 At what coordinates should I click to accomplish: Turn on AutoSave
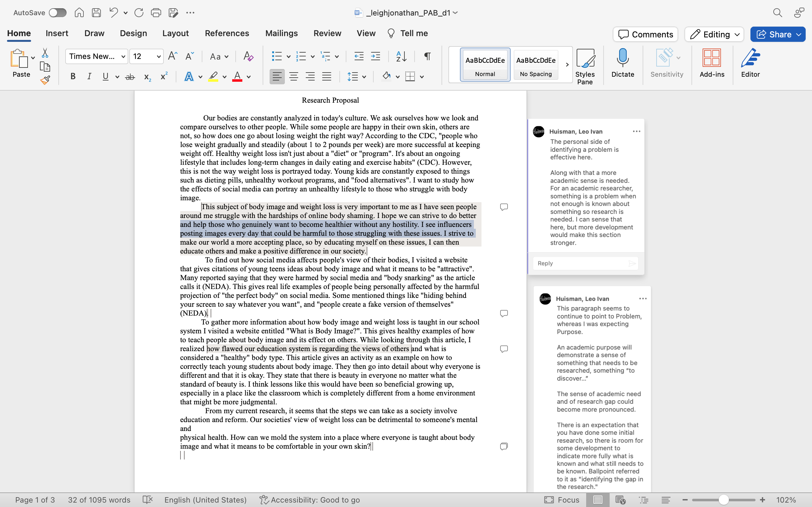(x=57, y=12)
